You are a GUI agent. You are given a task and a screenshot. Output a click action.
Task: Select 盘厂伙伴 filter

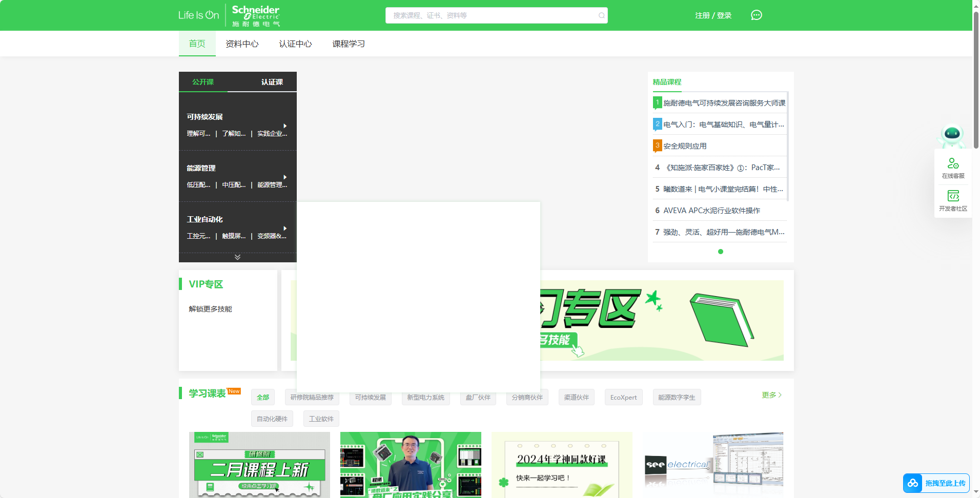[478, 397]
